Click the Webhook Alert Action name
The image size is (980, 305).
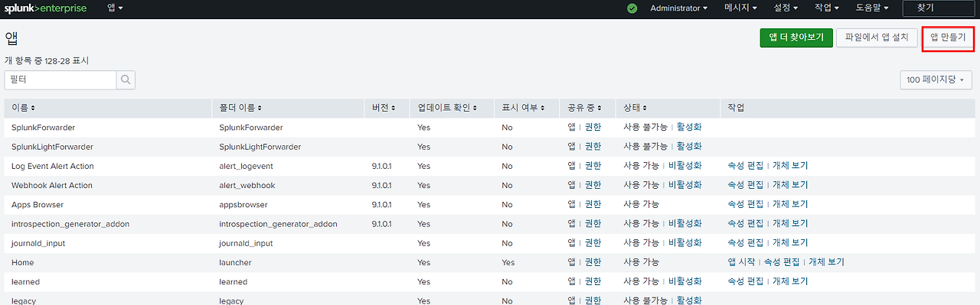coord(52,185)
